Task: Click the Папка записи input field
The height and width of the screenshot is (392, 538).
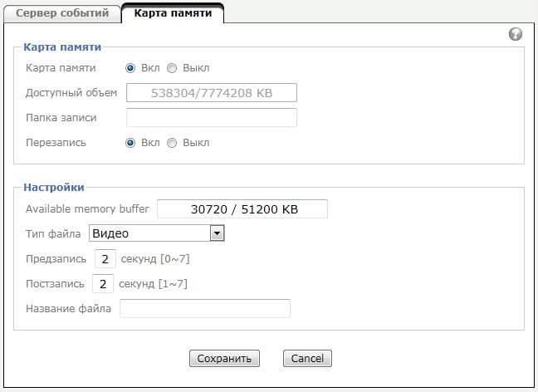Action: pyautogui.click(x=212, y=118)
